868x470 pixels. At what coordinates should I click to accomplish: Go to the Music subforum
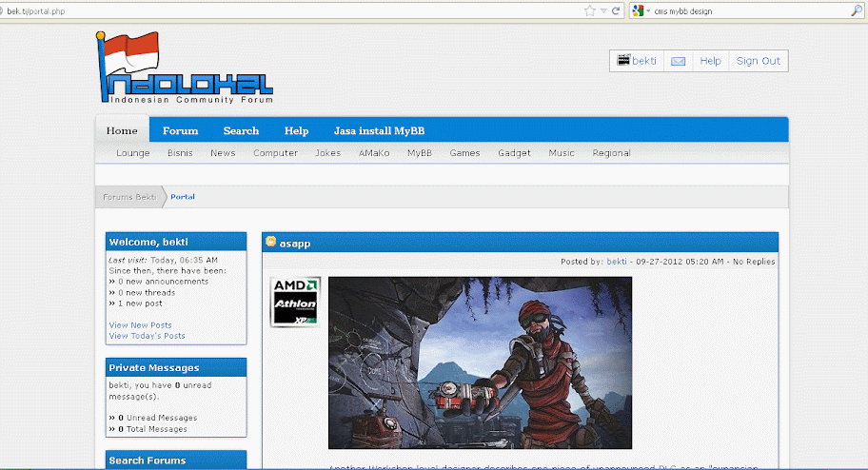coord(562,153)
